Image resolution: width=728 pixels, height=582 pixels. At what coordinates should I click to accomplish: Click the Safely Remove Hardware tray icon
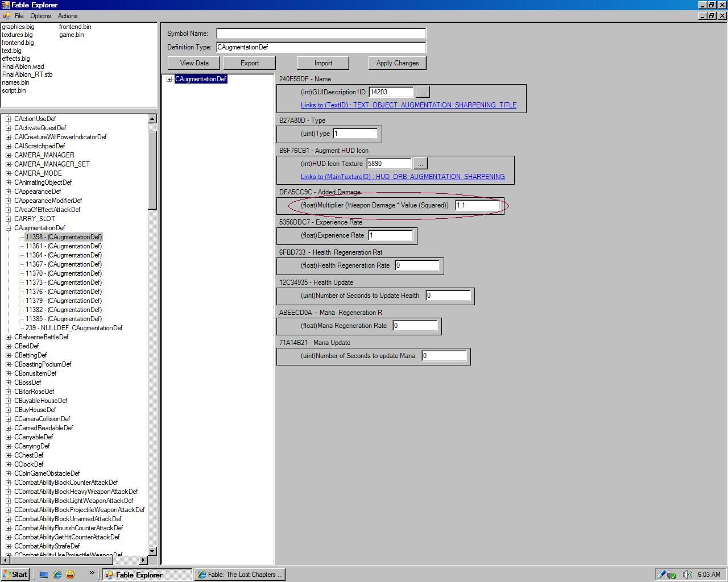tap(672, 575)
